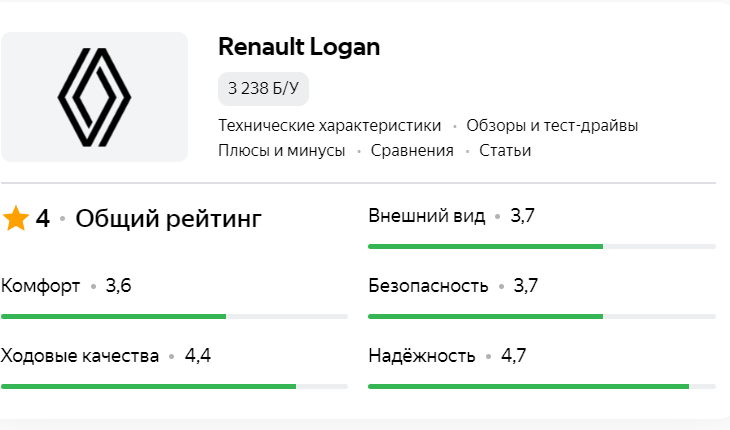Click the Renault diamond logo image

pyautogui.click(x=94, y=97)
